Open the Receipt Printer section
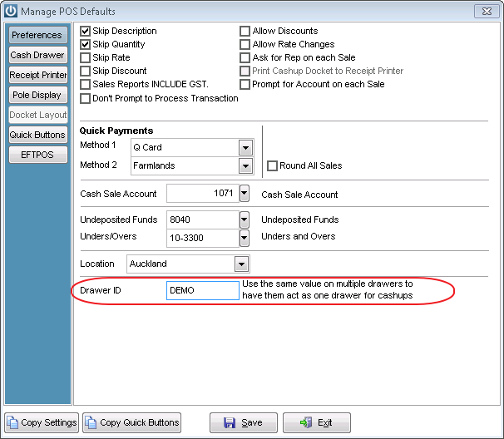The width and height of the screenshot is (504, 439). [x=38, y=75]
